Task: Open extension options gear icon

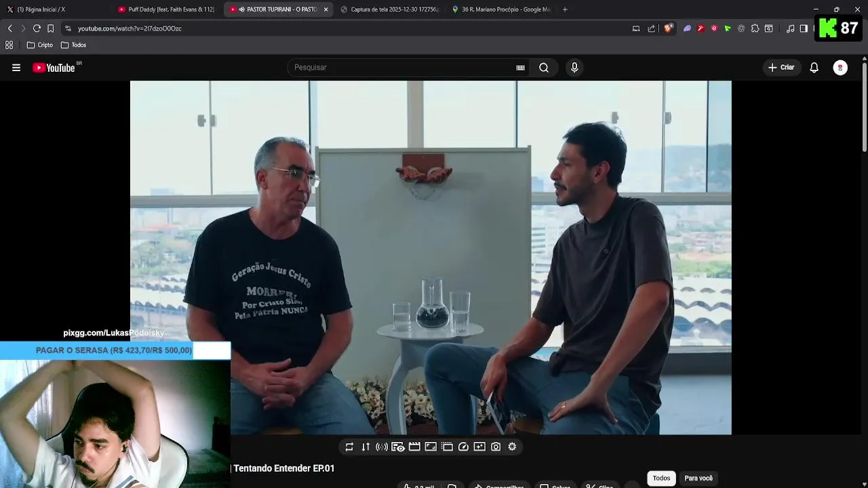Action: click(x=512, y=447)
